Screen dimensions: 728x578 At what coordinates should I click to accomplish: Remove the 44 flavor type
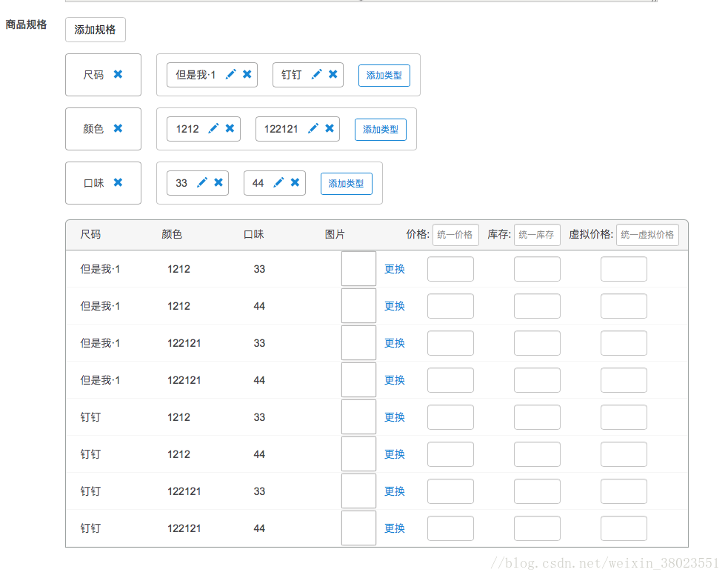(x=295, y=182)
